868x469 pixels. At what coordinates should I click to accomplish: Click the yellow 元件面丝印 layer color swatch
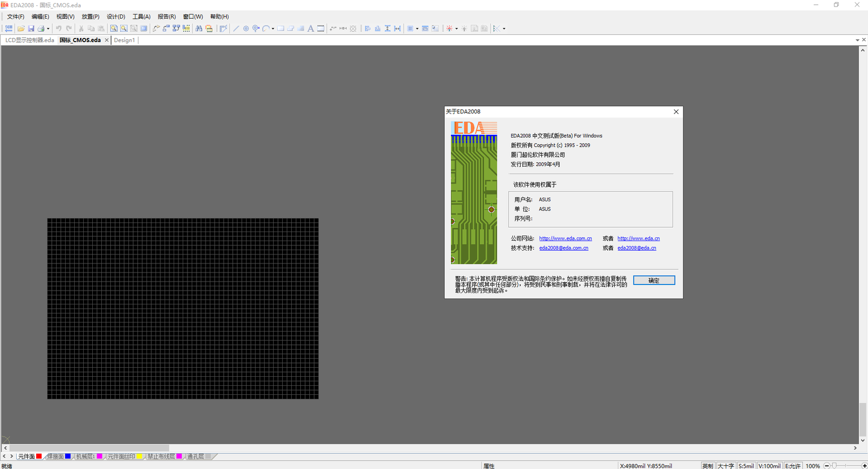(139, 457)
